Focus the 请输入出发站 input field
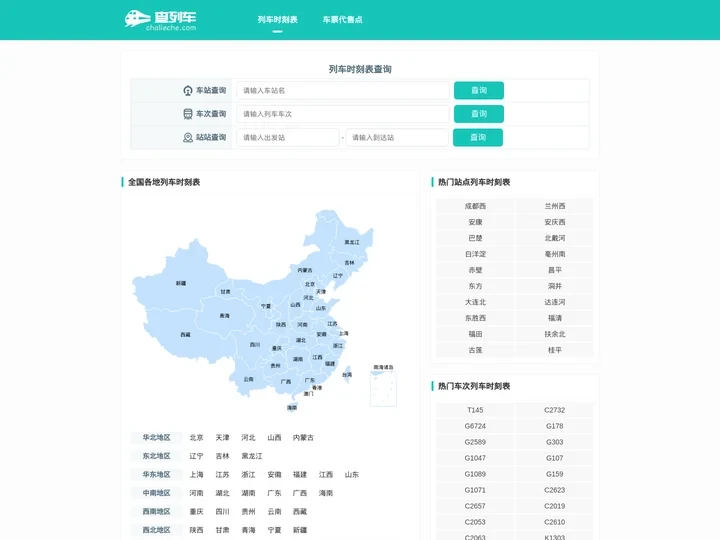720x540 pixels. pos(288,137)
